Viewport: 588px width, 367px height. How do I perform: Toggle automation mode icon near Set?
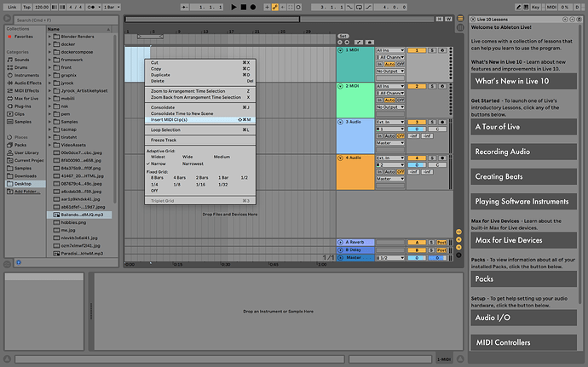click(359, 43)
